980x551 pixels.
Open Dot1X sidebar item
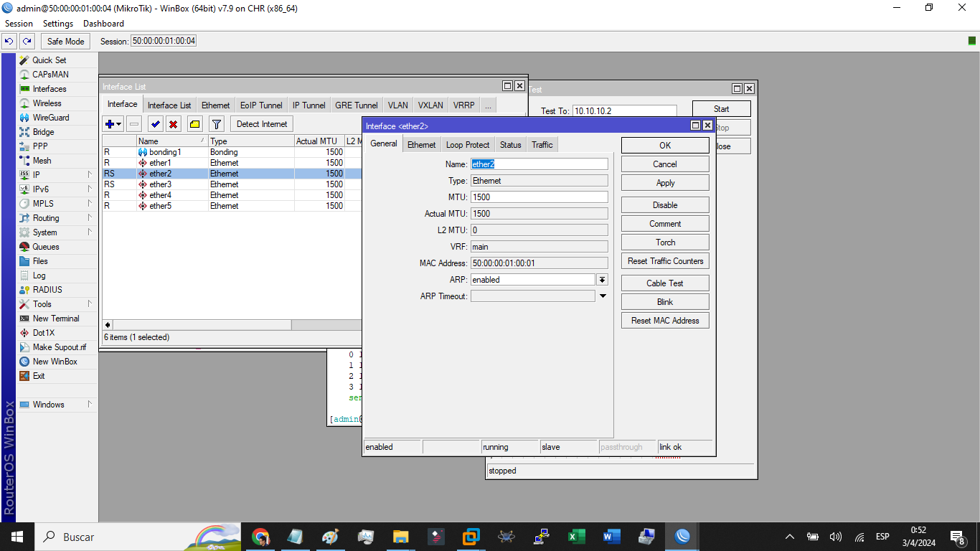tap(43, 333)
